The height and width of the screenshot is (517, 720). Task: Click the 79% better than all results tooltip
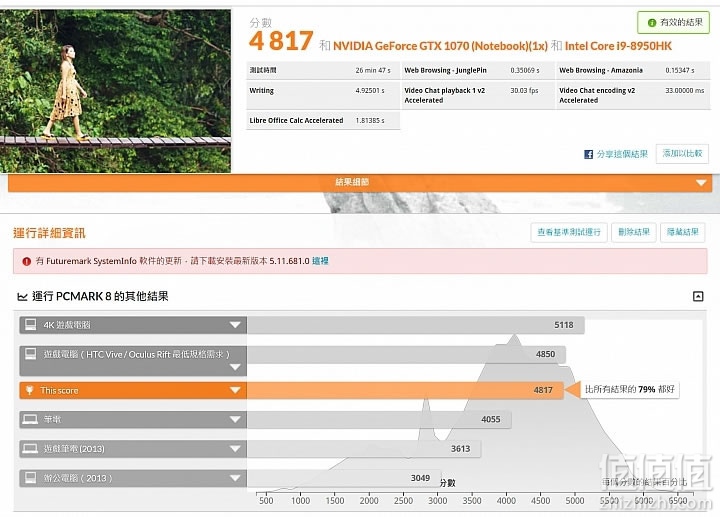[x=630, y=389]
